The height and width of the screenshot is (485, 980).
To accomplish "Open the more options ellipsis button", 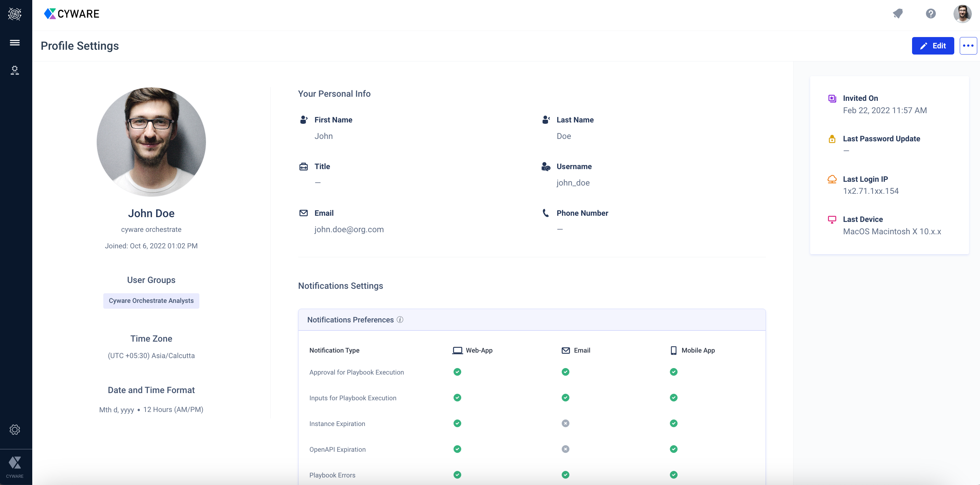I will pos(968,46).
